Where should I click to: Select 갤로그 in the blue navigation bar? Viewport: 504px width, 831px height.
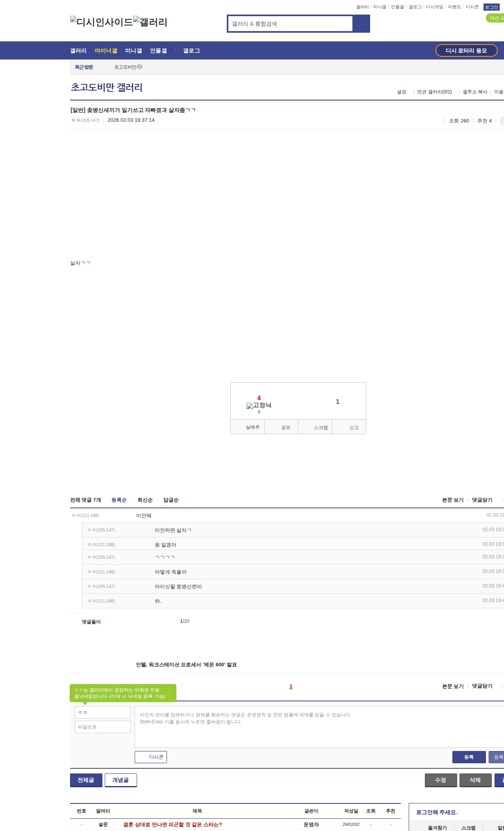(x=191, y=51)
